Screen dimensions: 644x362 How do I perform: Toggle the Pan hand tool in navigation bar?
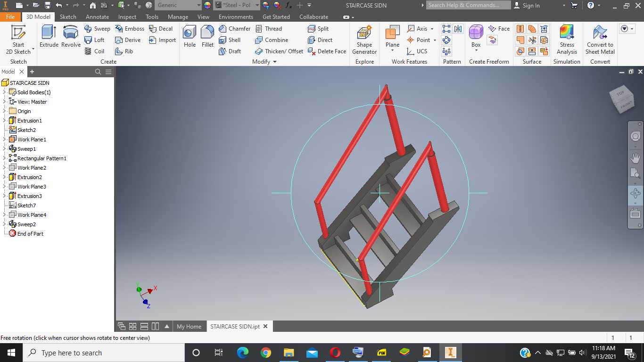pos(635,157)
